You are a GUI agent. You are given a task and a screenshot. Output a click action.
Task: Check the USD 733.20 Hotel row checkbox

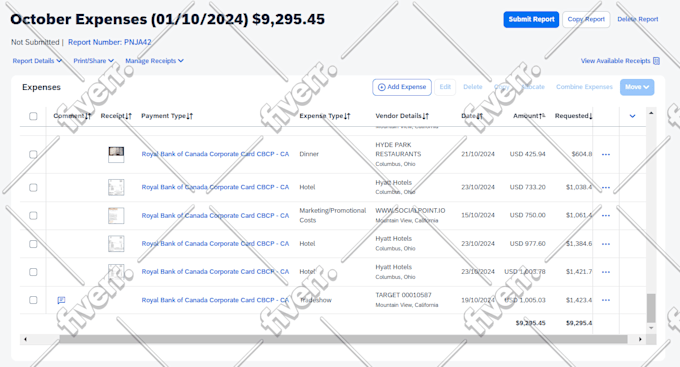33,187
